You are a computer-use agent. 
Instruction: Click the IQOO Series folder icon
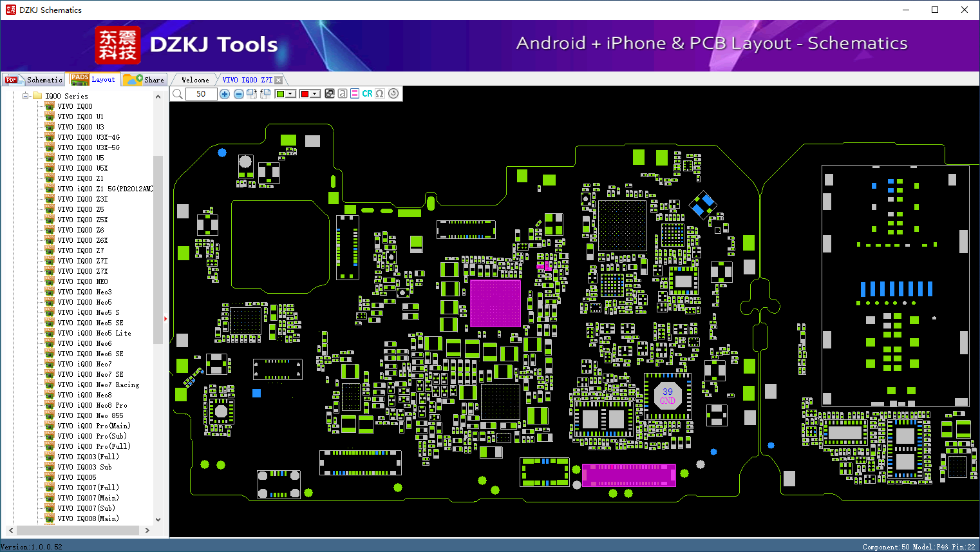[37, 96]
